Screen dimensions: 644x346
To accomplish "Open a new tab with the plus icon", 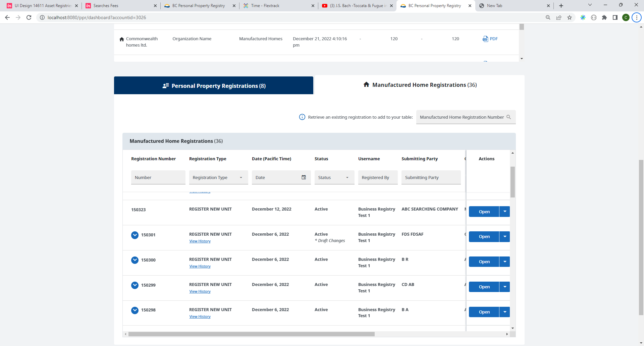I will pyautogui.click(x=560, y=6).
